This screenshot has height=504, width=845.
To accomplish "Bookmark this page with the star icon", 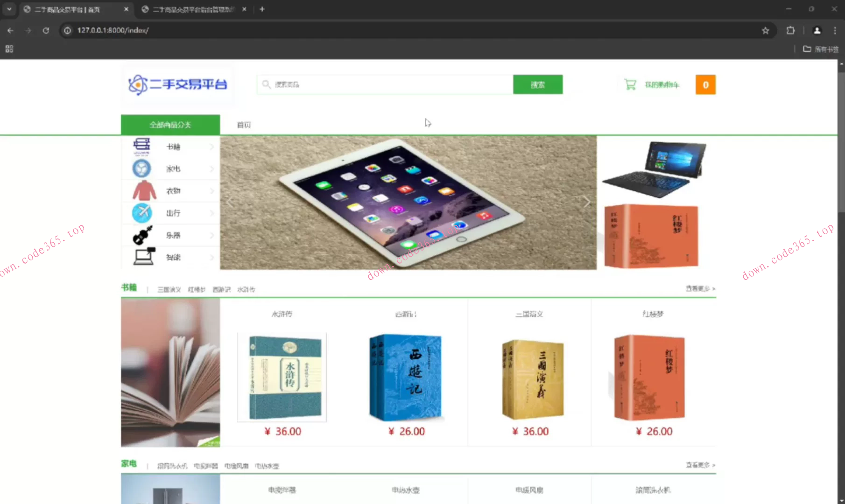I will point(765,30).
